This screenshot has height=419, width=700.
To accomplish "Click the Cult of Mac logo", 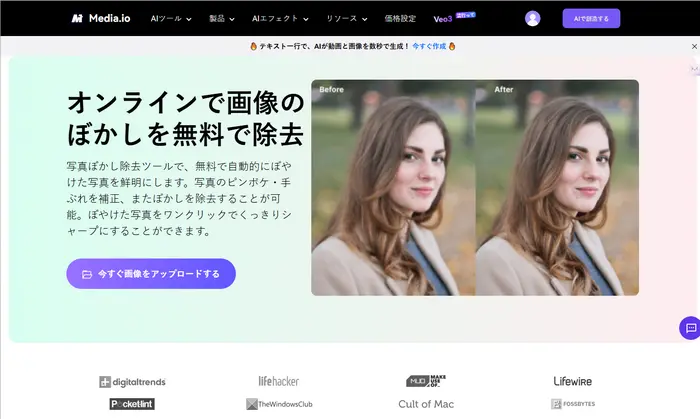I will (x=426, y=404).
